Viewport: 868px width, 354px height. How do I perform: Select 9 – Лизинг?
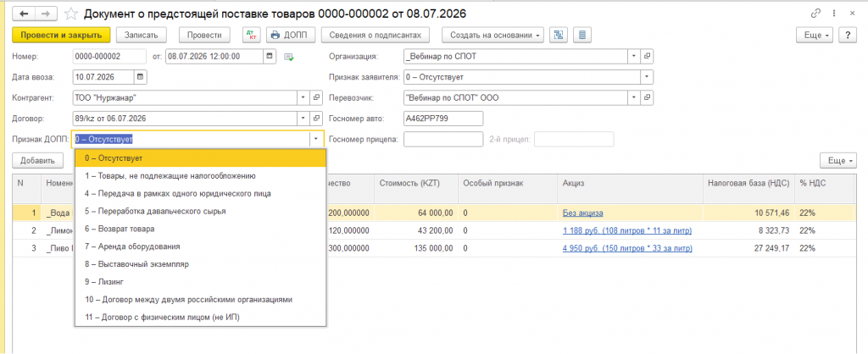(x=200, y=281)
